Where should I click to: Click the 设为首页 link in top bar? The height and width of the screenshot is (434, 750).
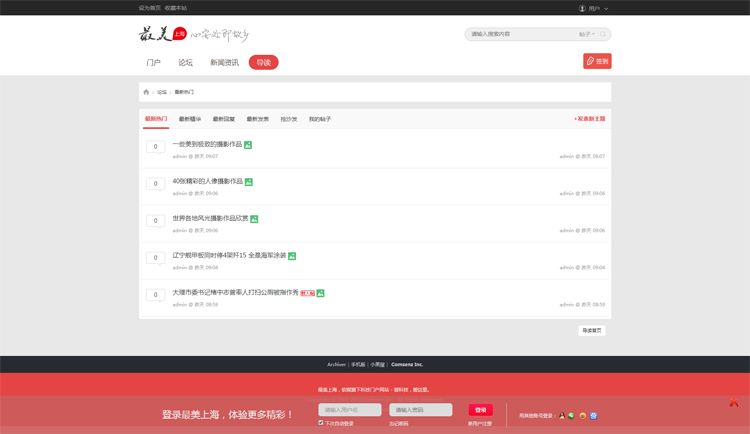[150, 8]
